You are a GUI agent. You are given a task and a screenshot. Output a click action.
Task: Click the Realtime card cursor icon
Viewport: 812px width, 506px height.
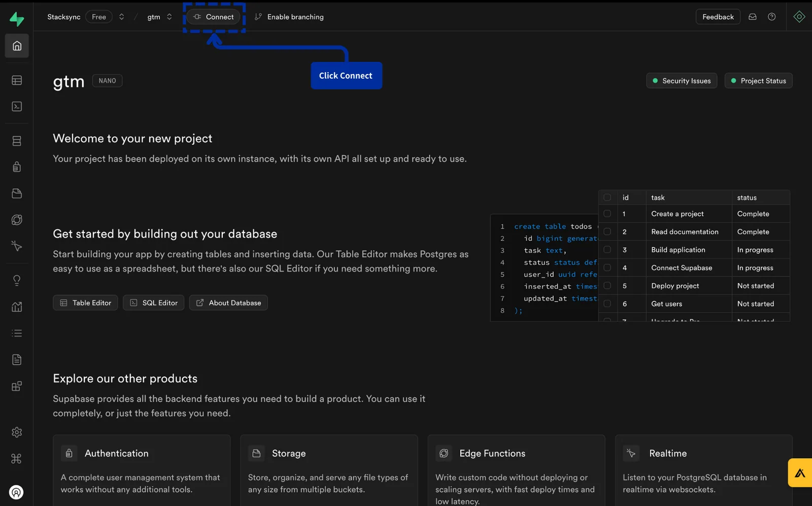pos(631,453)
